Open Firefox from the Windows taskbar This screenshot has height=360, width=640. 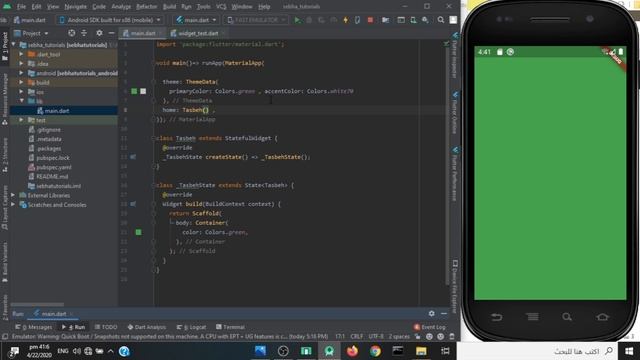(352, 351)
